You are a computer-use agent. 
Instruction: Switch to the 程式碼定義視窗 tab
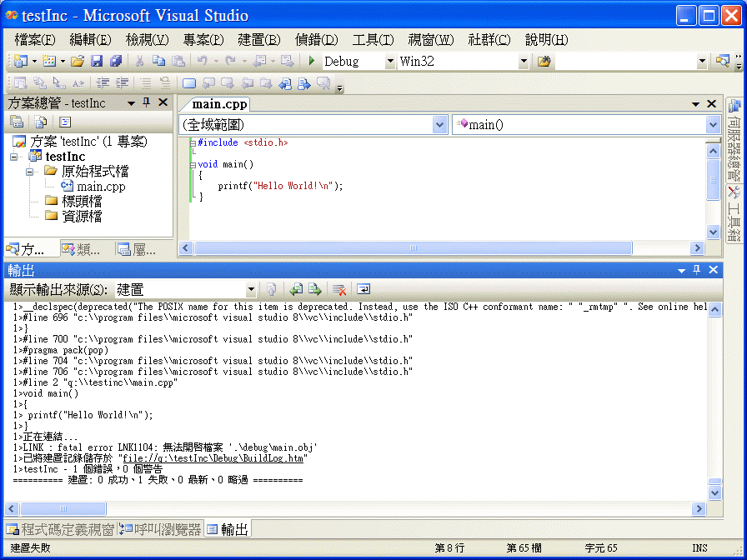coord(61,529)
